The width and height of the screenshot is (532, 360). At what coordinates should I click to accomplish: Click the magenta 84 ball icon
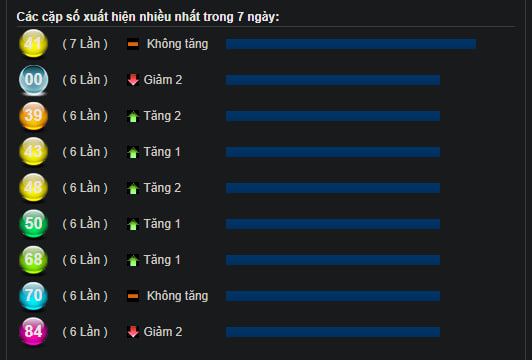tap(33, 331)
